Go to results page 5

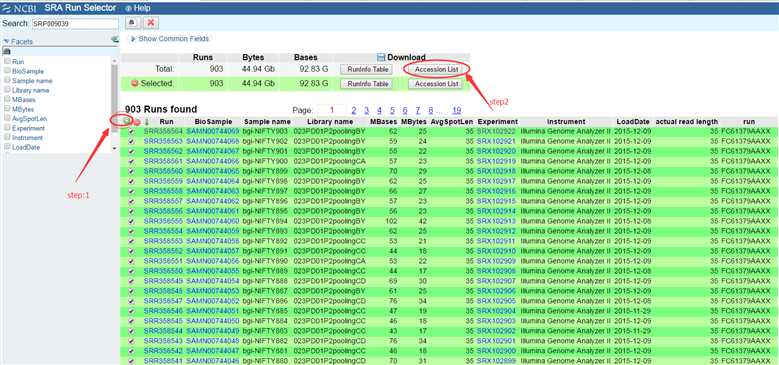click(392, 110)
